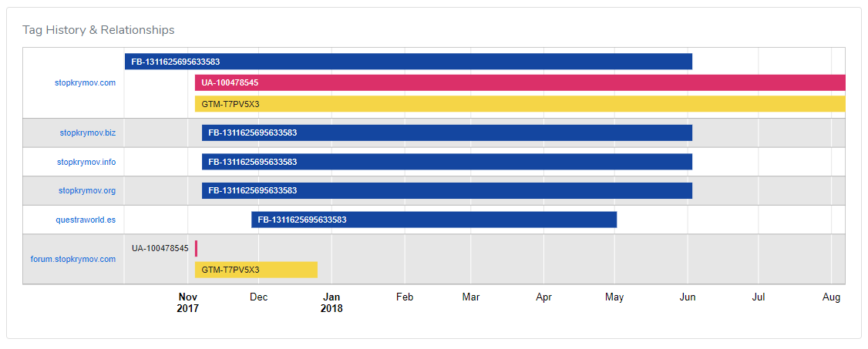Click the Mar axis label
This screenshot has width=868, height=349.
coord(470,297)
